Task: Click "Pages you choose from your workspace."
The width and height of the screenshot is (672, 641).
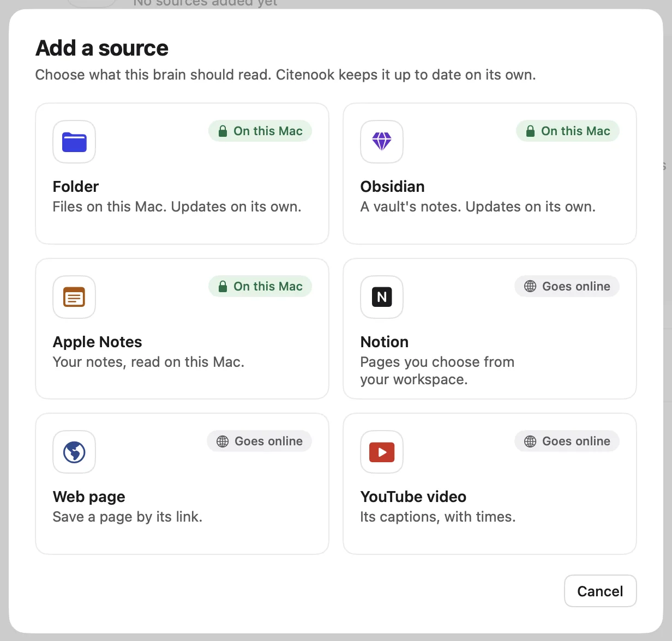Action: [x=437, y=371]
